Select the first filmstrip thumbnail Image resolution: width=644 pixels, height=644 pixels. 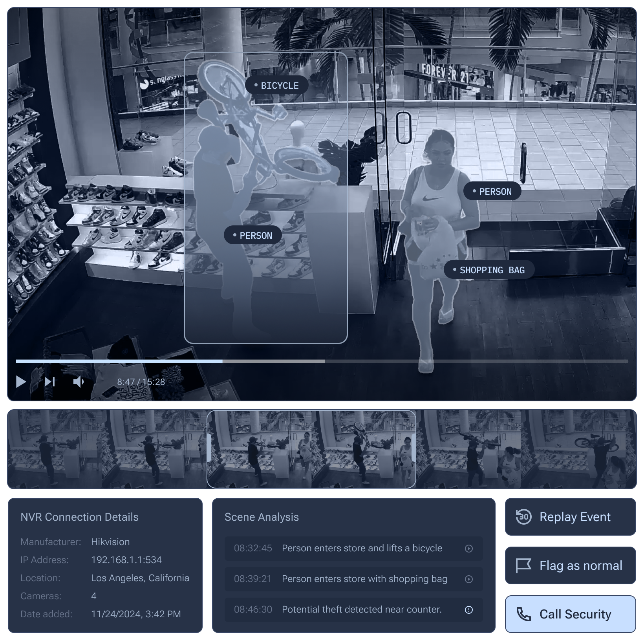[x=55, y=449]
